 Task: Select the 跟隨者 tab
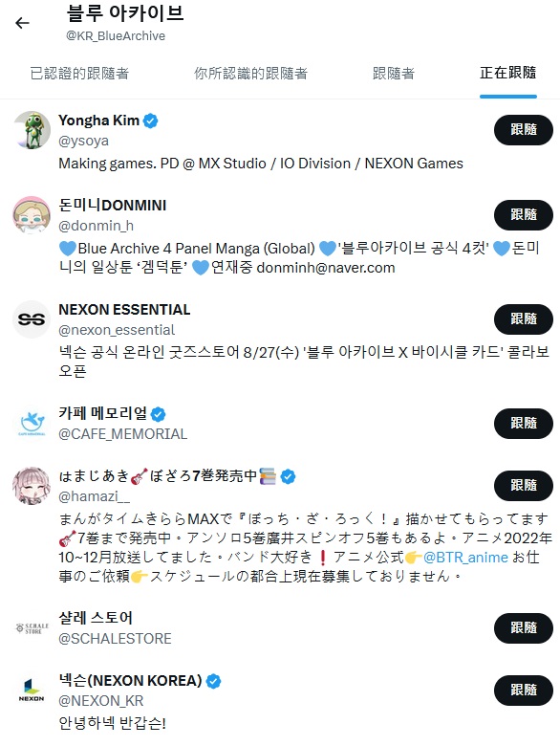tap(394, 74)
